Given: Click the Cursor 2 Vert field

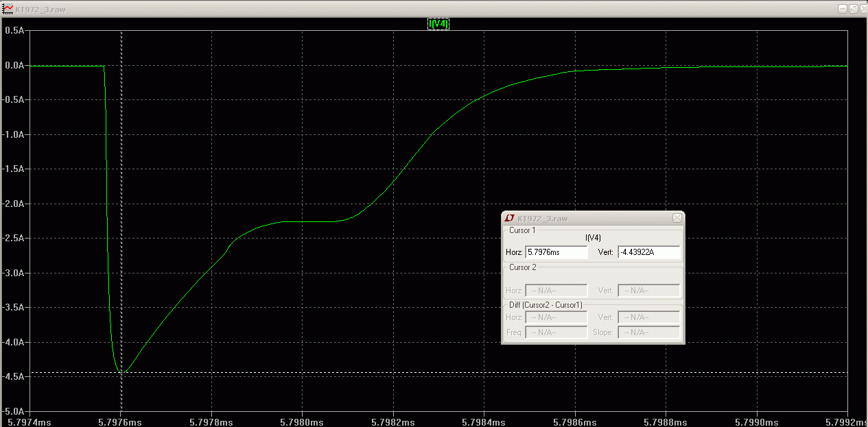Looking at the screenshot, I should 648,291.
